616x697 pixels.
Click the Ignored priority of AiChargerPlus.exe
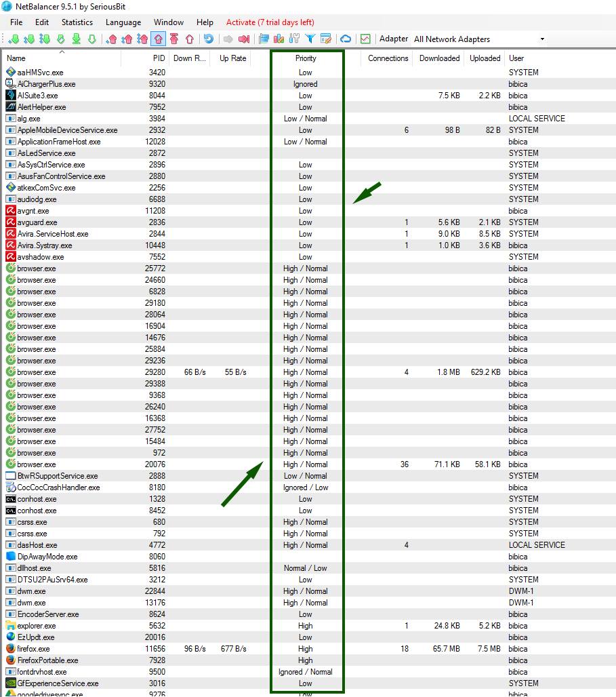point(306,84)
